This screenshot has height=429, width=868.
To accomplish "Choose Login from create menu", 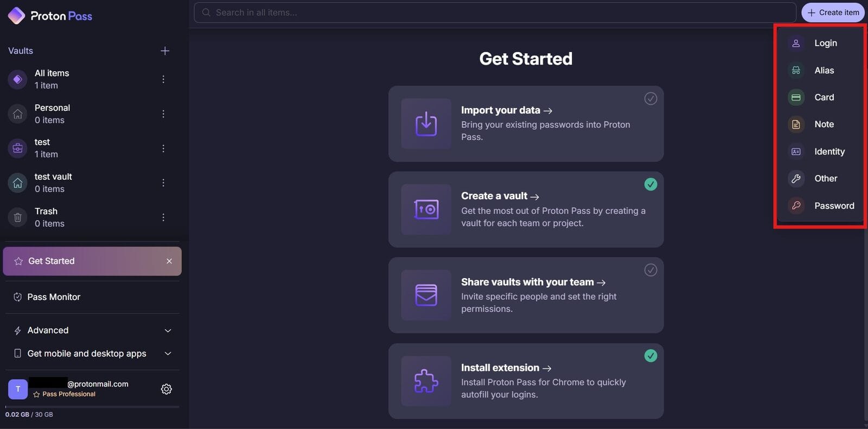I will pyautogui.click(x=820, y=43).
